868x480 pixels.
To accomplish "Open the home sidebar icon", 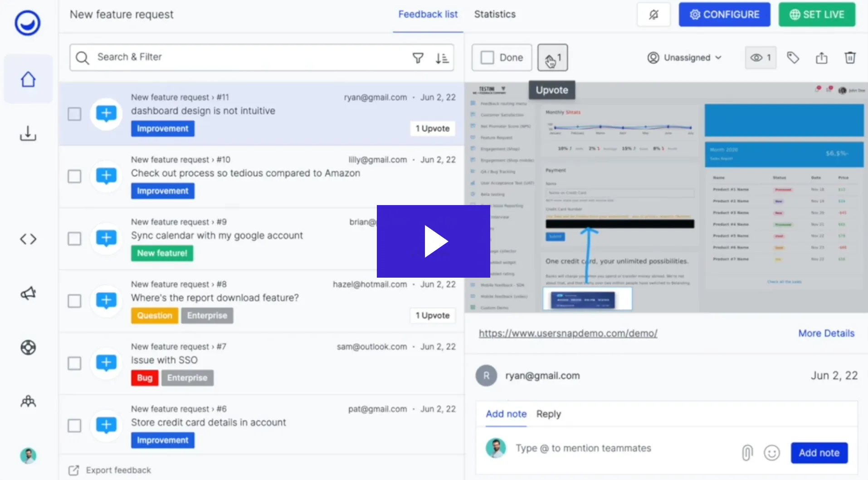I will (28, 79).
